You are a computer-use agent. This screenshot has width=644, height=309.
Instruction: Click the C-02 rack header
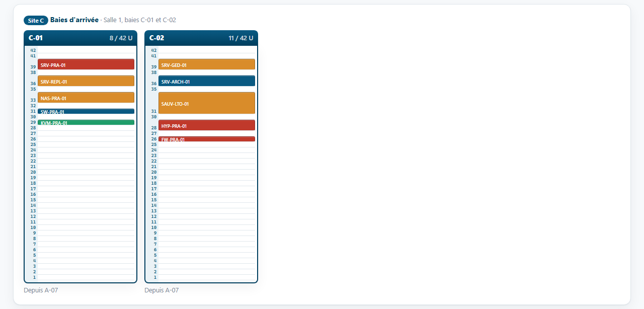pos(201,38)
